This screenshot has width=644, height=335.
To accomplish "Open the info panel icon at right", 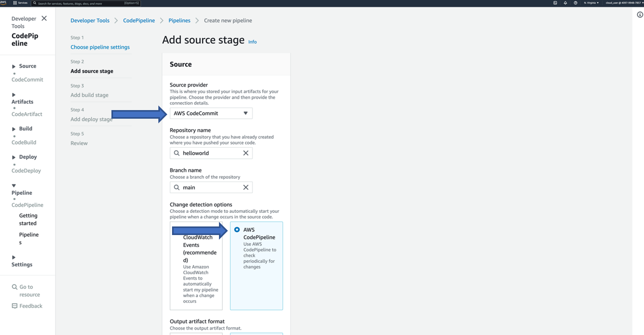I will [640, 15].
